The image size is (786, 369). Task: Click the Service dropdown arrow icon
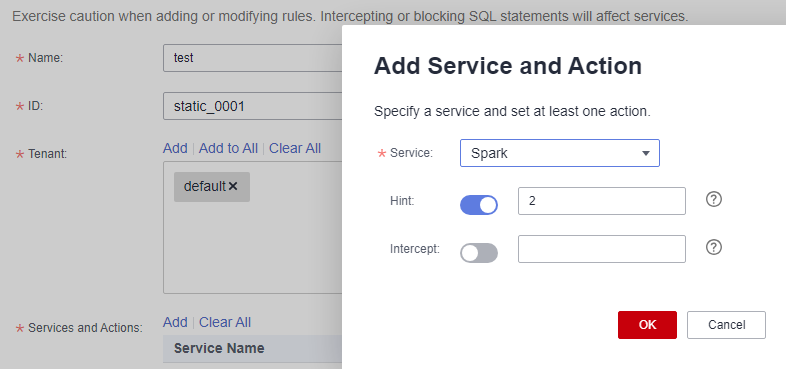(x=646, y=153)
